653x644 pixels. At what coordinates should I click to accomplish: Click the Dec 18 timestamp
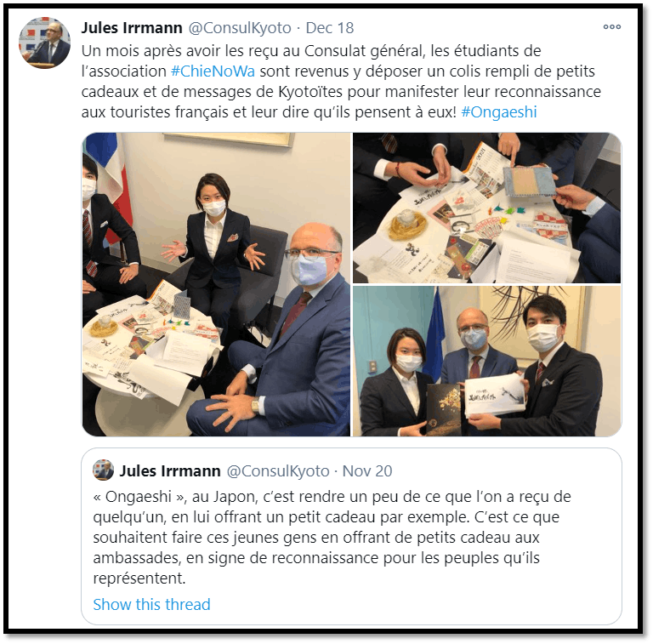tap(329, 28)
